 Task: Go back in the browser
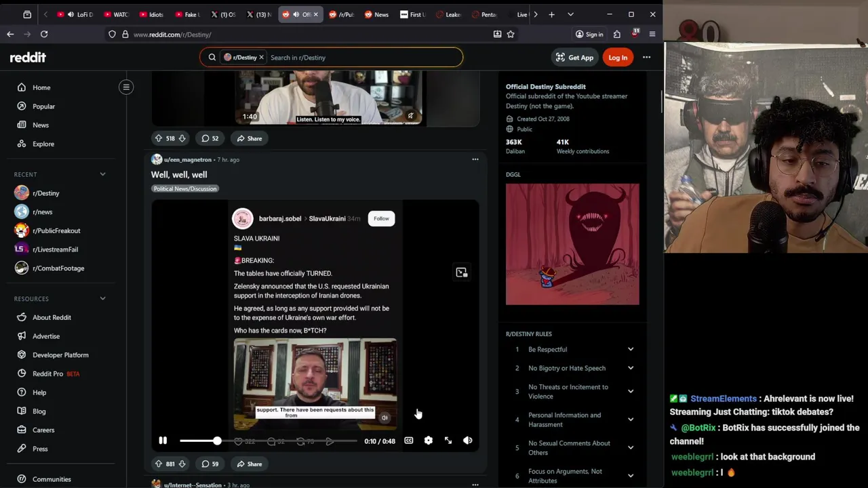point(10,34)
